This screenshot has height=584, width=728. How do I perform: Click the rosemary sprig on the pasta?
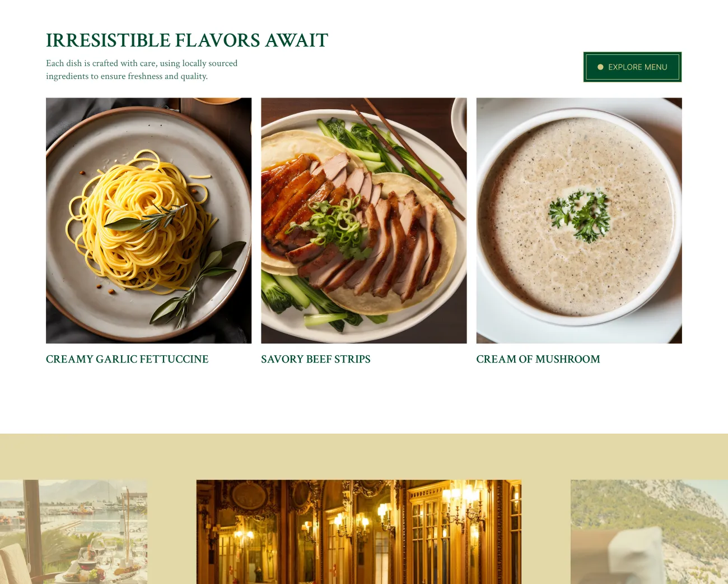(x=147, y=219)
